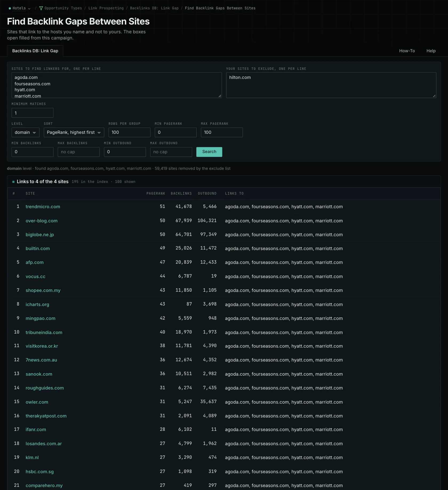
Task: Open afp.com site link
Action: point(35,262)
